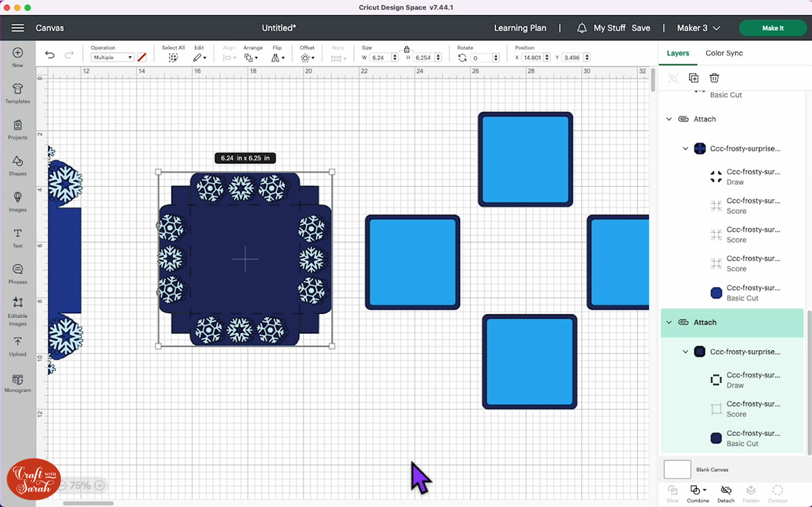Open the hamburger main menu

(x=18, y=28)
